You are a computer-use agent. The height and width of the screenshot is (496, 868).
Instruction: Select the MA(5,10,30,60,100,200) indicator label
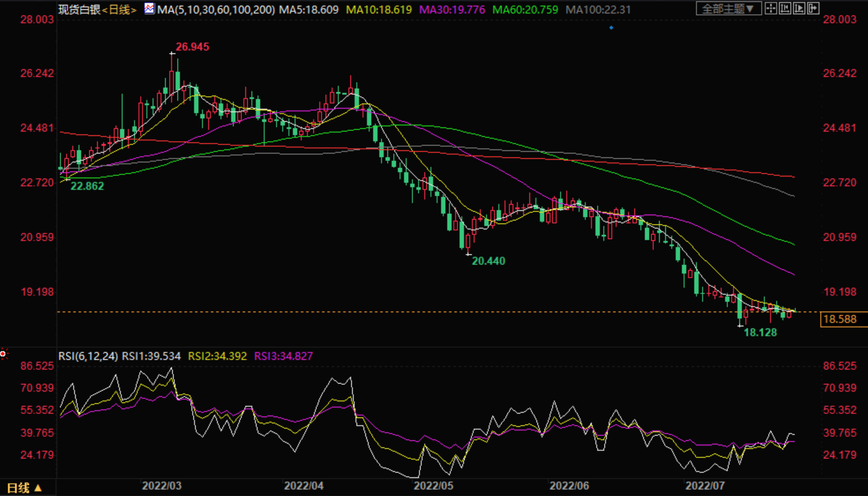[216, 9]
